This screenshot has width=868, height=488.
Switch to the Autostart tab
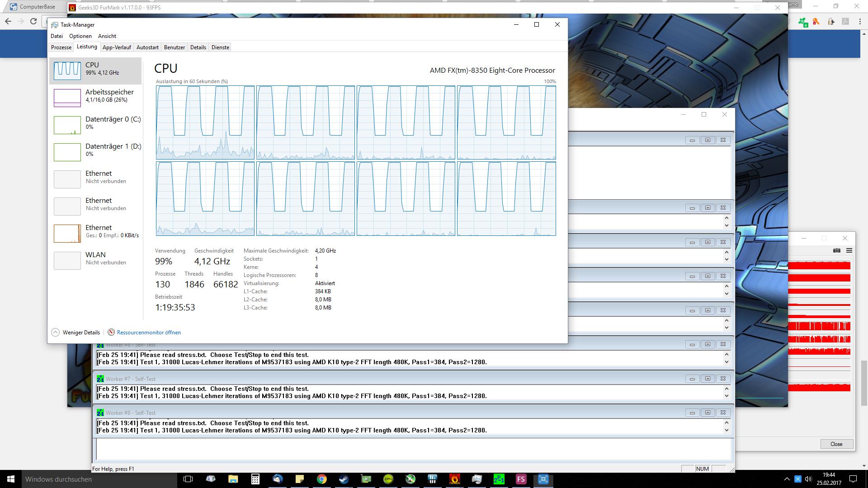pos(147,47)
